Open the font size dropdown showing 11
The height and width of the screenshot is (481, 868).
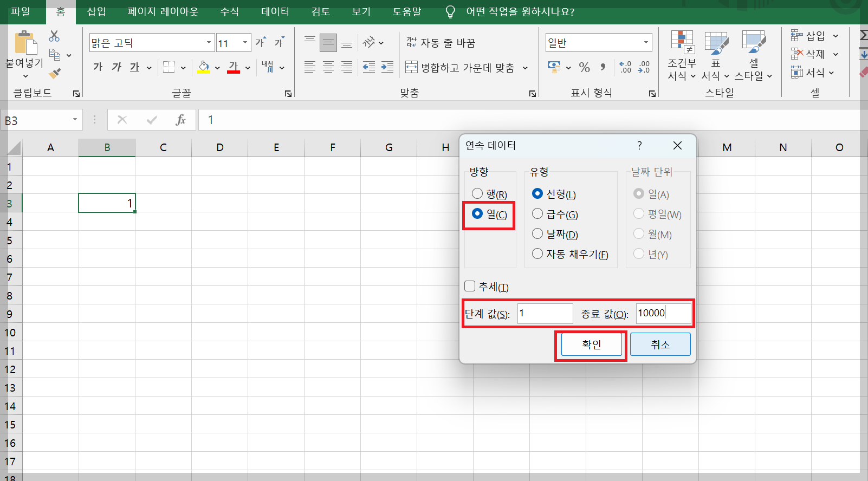245,42
